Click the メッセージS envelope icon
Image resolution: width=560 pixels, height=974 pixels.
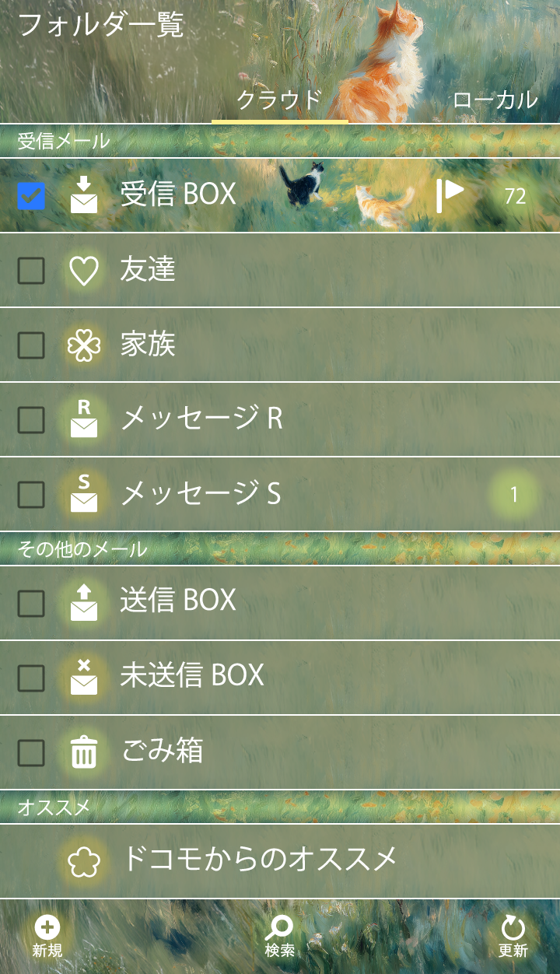[x=84, y=494]
